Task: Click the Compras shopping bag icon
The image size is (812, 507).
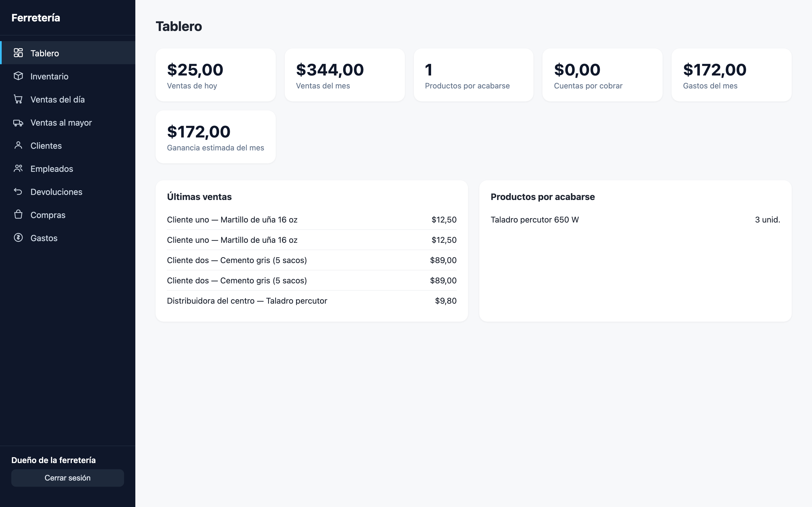Action: (x=18, y=215)
